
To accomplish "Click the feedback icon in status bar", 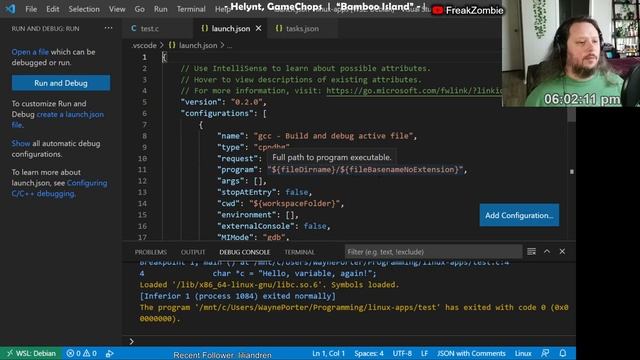I will [x=545, y=353].
